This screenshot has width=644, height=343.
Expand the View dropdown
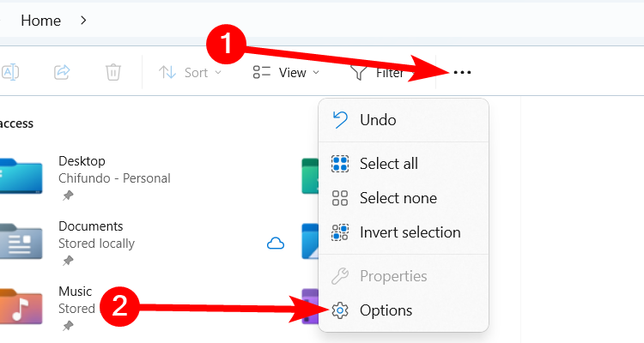[x=286, y=73]
